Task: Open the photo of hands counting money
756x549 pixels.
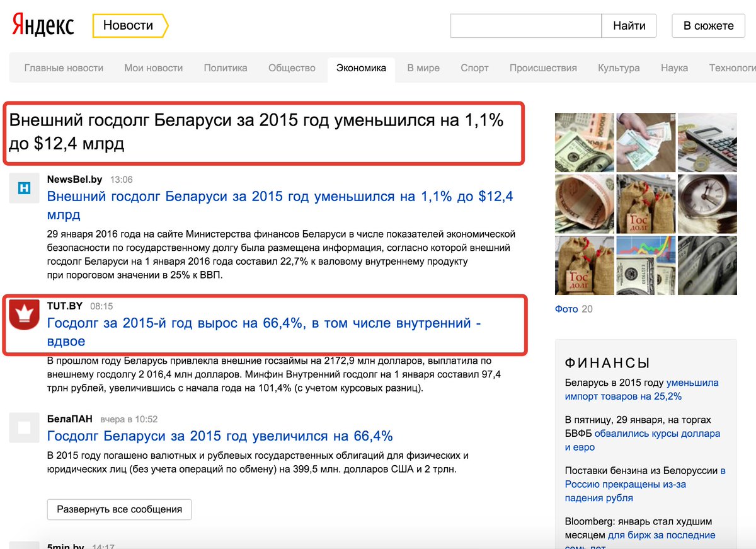Action: click(x=646, y=142)
